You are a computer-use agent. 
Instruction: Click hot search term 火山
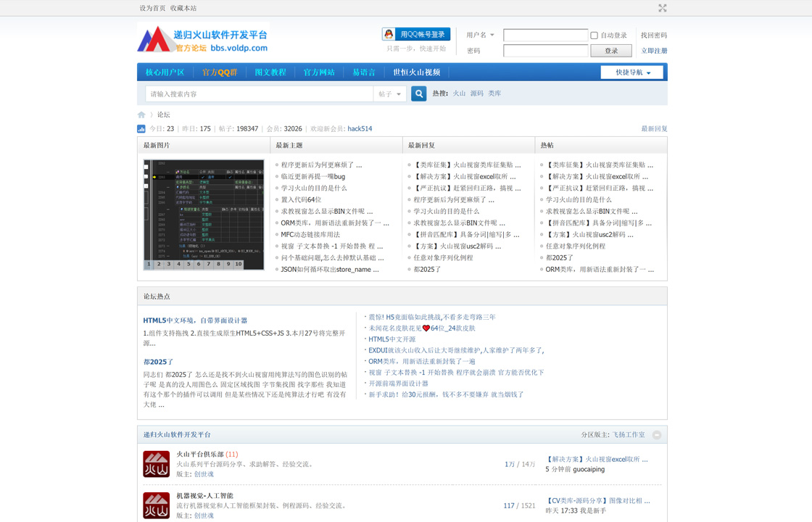(x=459, y=94)
